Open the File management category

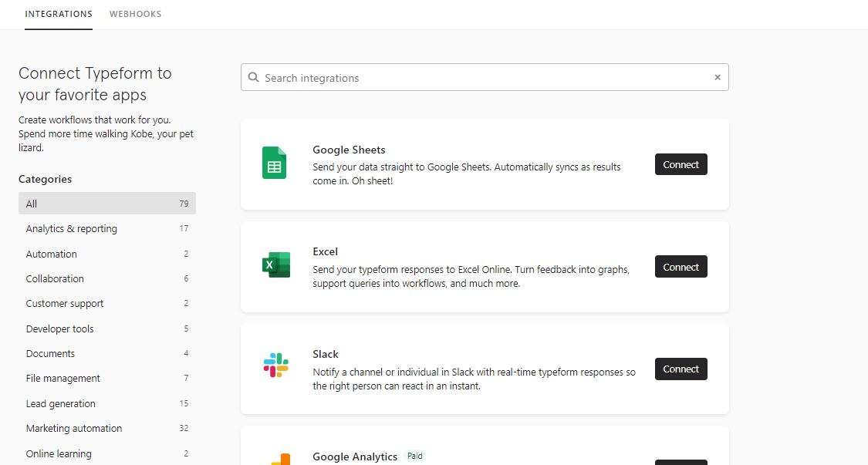(106, 378)
